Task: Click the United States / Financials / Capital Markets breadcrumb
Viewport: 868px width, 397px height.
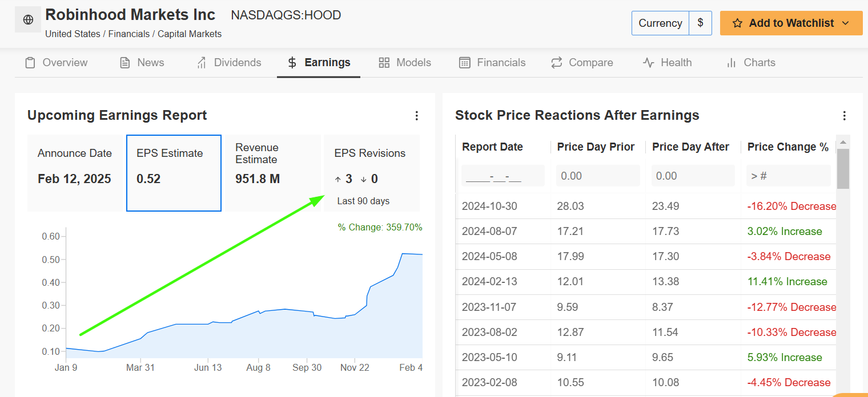Action: pos(133,34)
